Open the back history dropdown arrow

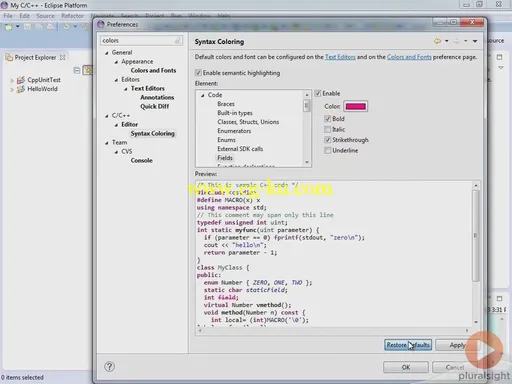pos(447,41)
